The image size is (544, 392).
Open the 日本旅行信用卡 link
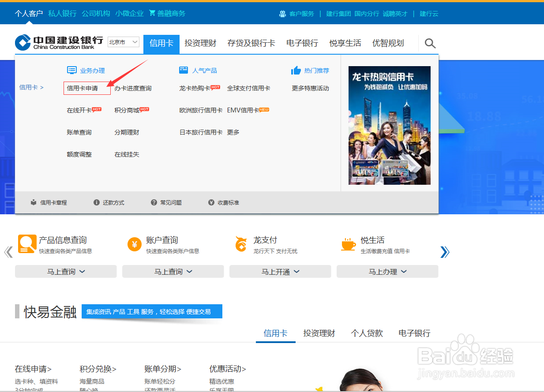pos(201,132)
